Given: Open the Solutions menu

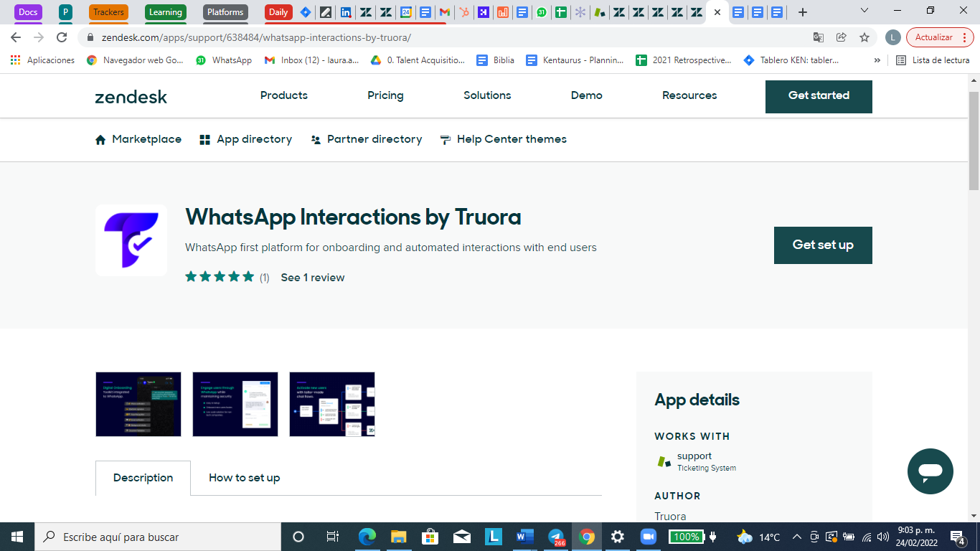Looking at the screenshot, I should click(x=487, y=95).
